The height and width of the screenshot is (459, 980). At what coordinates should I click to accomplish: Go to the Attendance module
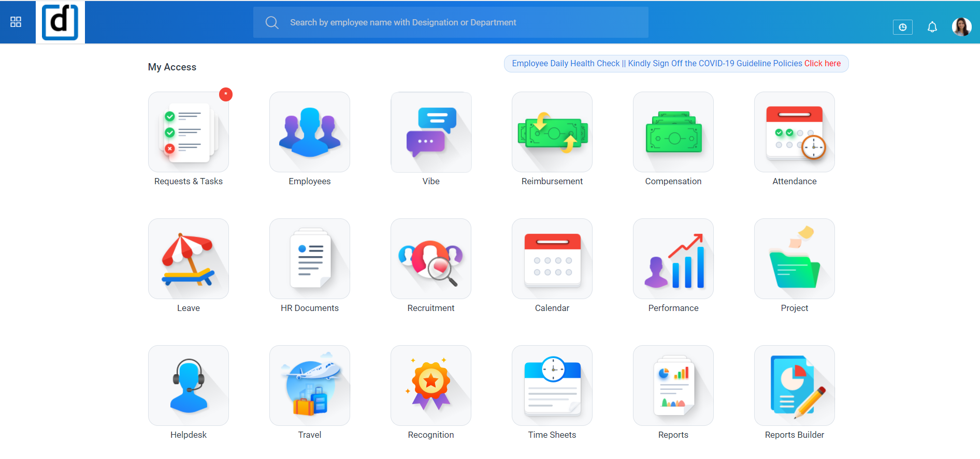click(795, 132)
